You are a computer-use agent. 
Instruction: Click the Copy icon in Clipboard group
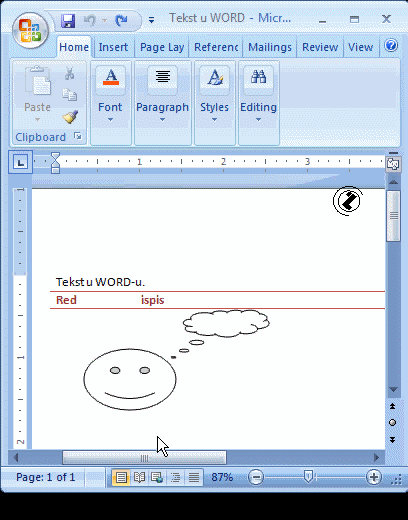pyautogui.click(x=70, y=95)
